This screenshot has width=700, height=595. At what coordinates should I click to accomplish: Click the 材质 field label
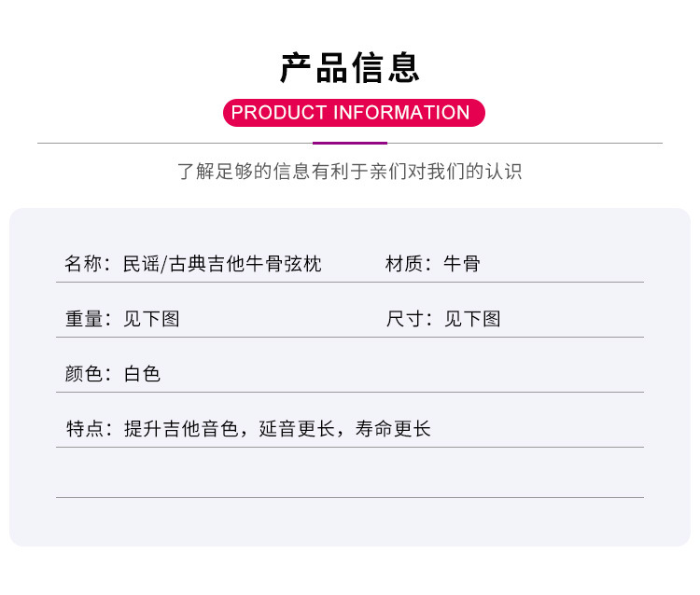(404, 264)
